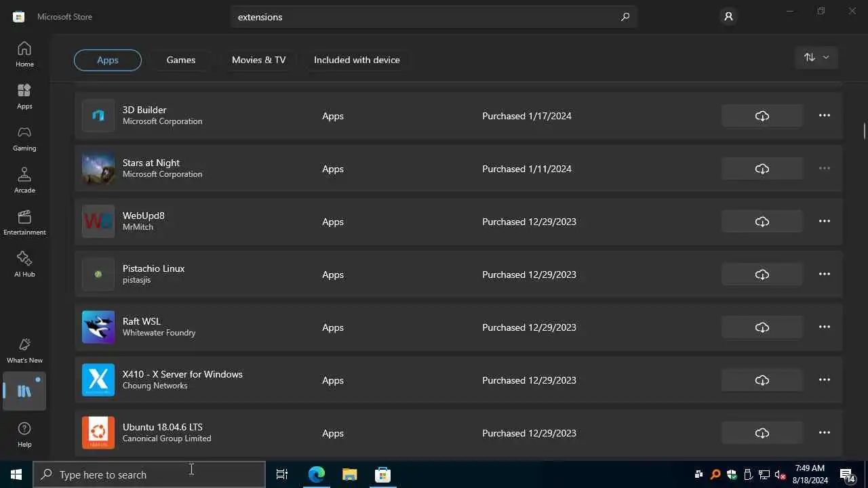Image resolution: width=868 pixels, height=488 pixels.
Task: Open the Pistachio Linux thumbnail
Action: pyautogui.click(x=98, y=274)
